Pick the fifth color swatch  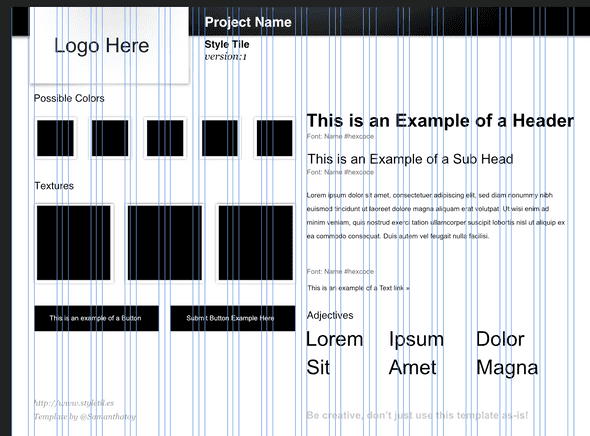click(274, 138)
